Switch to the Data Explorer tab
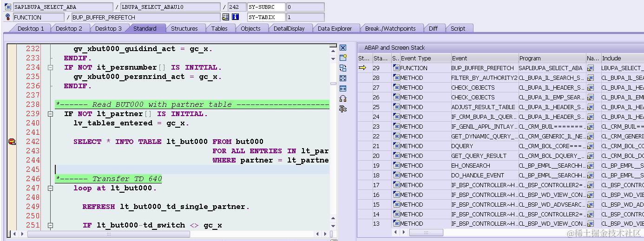The height and width of the screenshot is (241, 644). tap(335, 28)
